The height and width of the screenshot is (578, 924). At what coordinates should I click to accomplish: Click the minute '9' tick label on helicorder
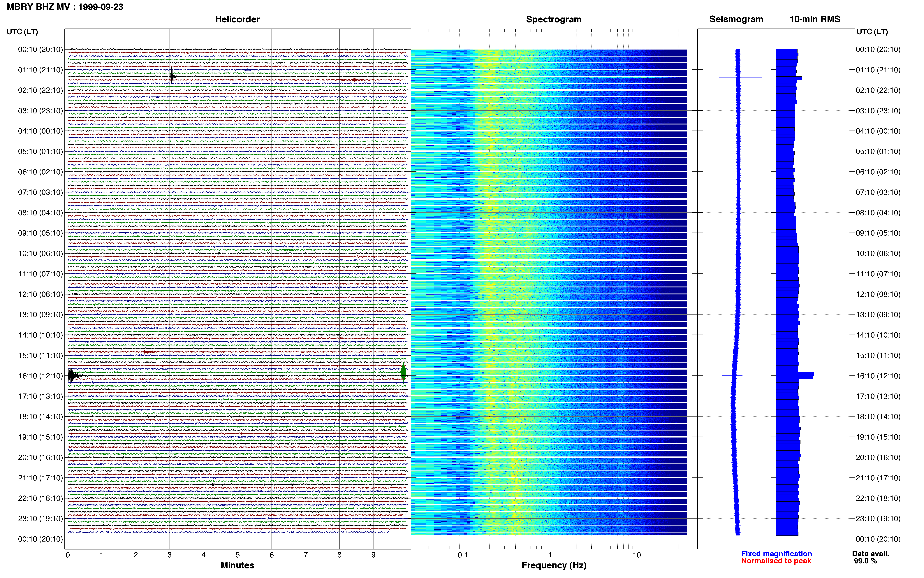tap(373, 555)
